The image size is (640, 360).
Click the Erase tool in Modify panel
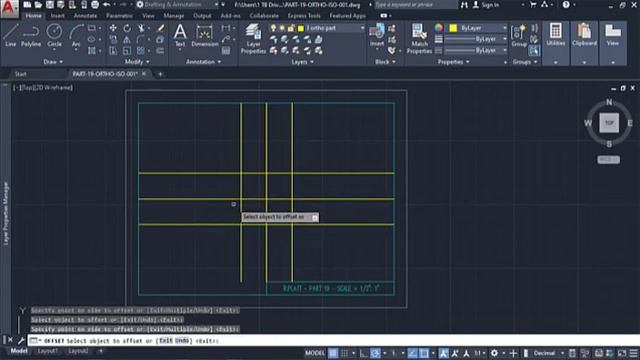160,28
